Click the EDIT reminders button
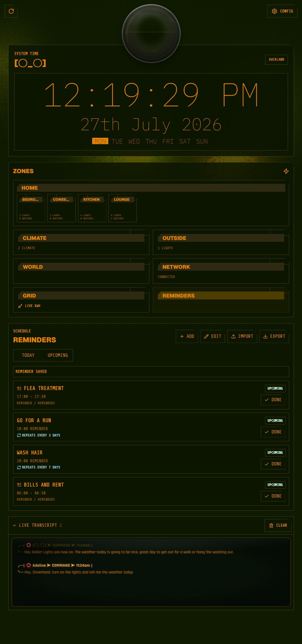 coord(212,336)
